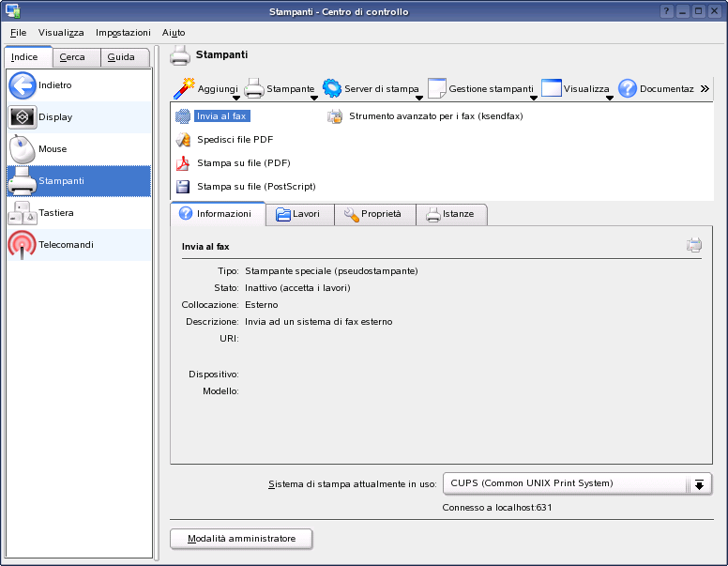This screenshot has width=728, height=566.
Task: Open Documentazione help toolbar icon
Action: (x=628, y=89)
